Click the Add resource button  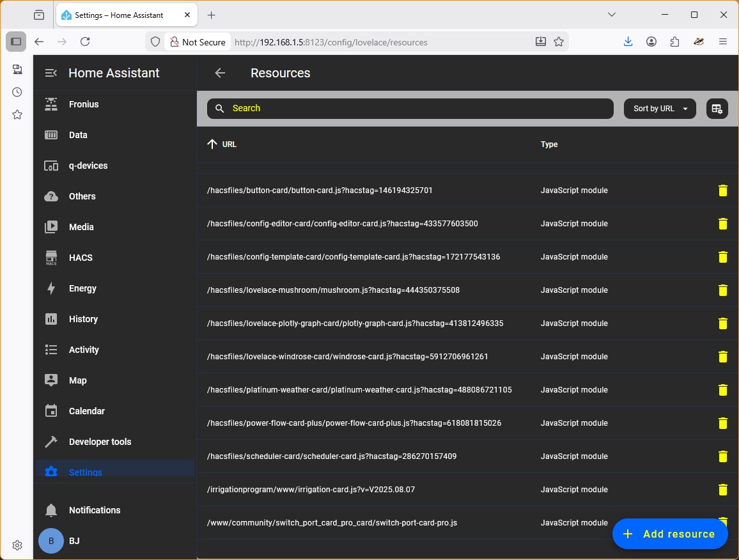click(x=670, y=534)
